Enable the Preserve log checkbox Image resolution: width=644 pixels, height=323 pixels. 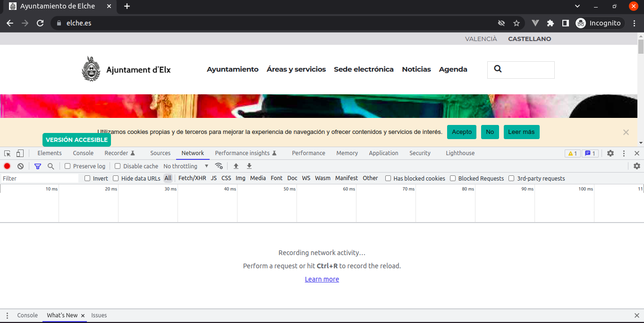[x=68, y=166]
